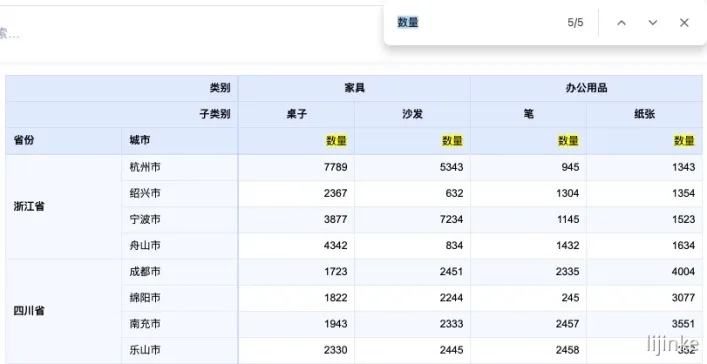Select the 舟山市 row header

coord(180,246)
